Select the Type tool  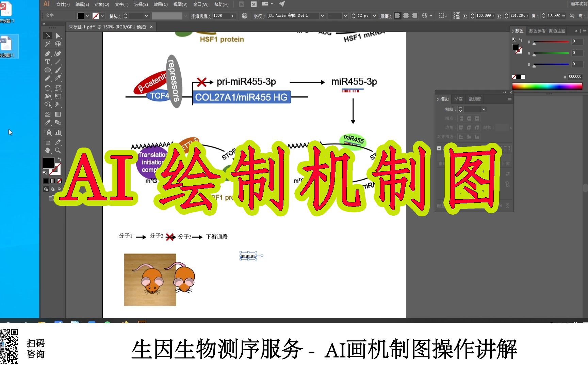click(x=48, y=62)
